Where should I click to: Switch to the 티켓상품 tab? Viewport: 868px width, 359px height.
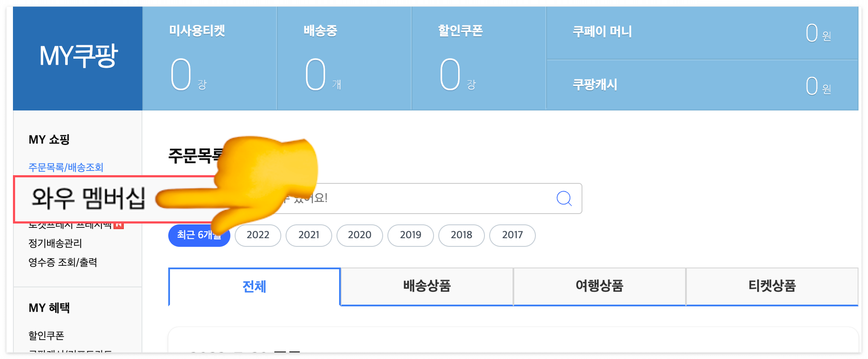772,287
